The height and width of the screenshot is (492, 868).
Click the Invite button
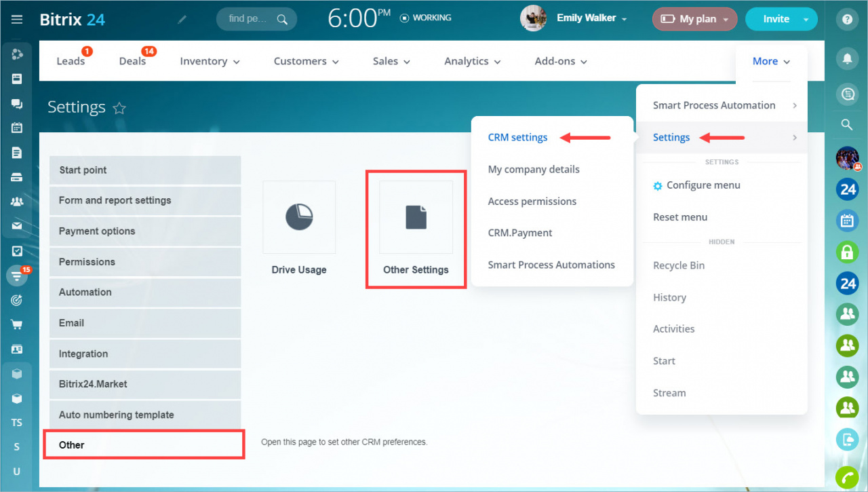[x=776, y=19]
